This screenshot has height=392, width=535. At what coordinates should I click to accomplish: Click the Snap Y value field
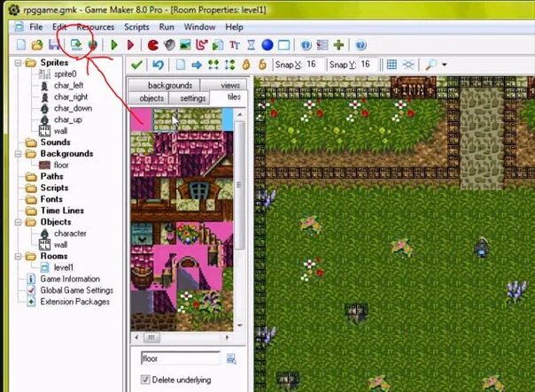pos(368,65)
